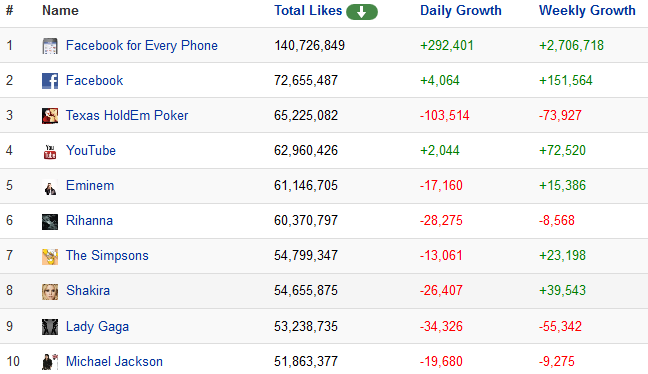
Task: Toggle sort order with green arrow button
Action: 362,12
